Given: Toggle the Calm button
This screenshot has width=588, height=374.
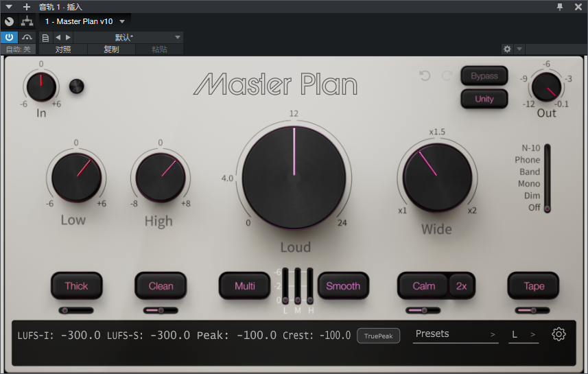Looking at the screenshot, I should pyautogui.click(x=423, y=286).
